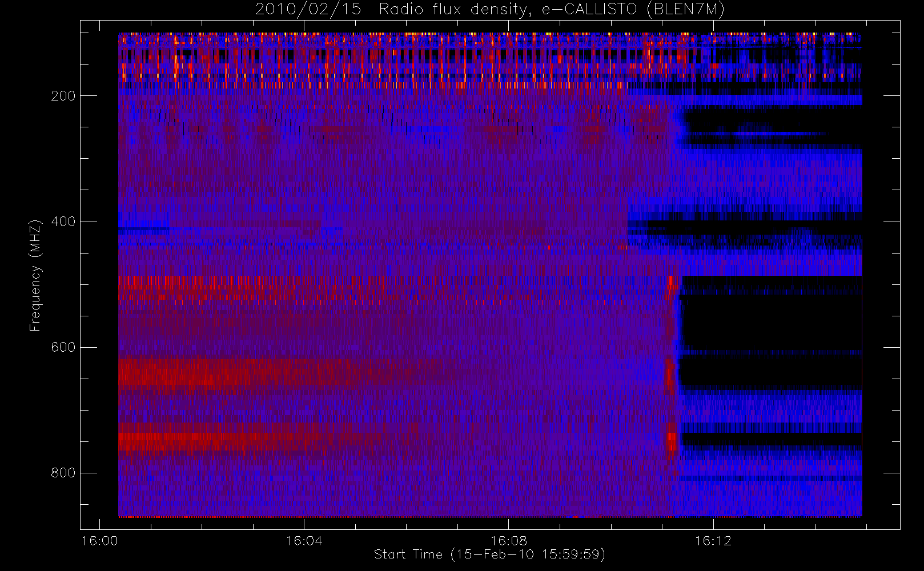Image resolution: width=924 pixels, height=571 pixels.
Task: Click the 800 frequency tick label
Action: [63, 473]
